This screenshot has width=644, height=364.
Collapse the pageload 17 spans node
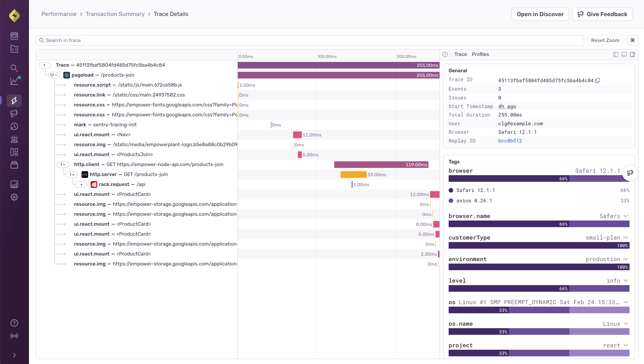click(x=54, y=75)
